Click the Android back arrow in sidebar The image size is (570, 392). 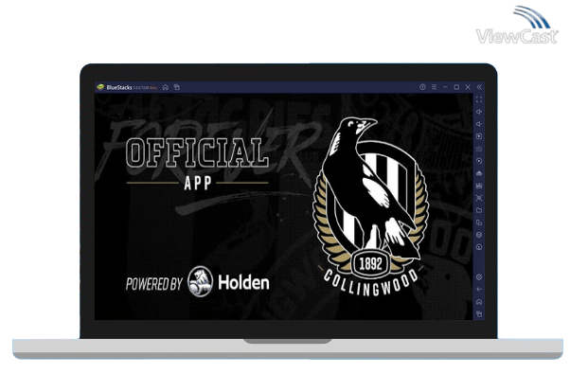tap(479, 290)
